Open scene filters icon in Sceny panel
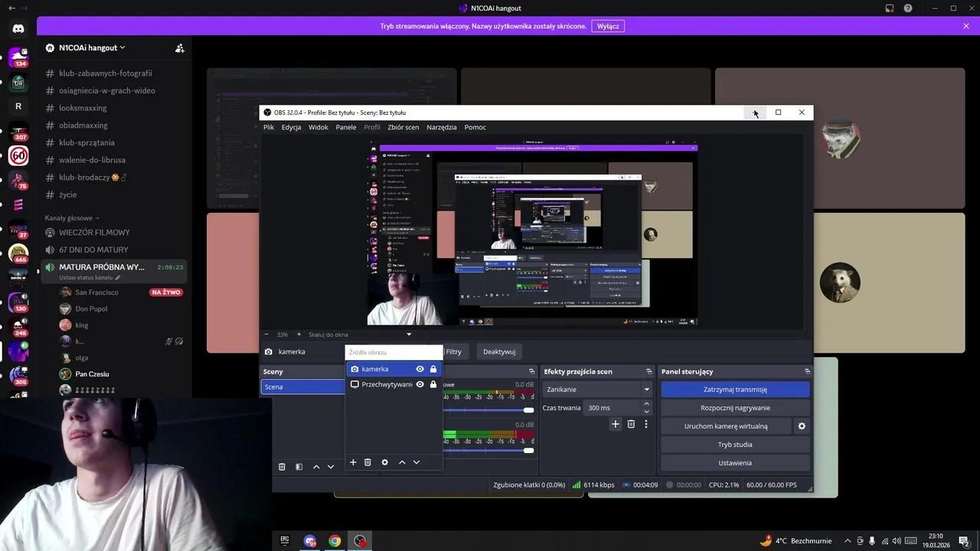The image size is (980, 551). [299, 467]
